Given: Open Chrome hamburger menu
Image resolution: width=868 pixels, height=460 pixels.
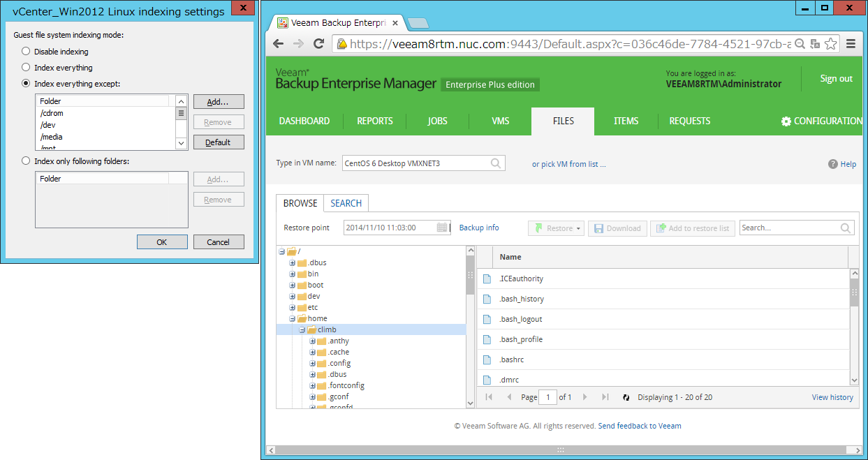Looking at the screenshot, I should (x=851, y=43).
